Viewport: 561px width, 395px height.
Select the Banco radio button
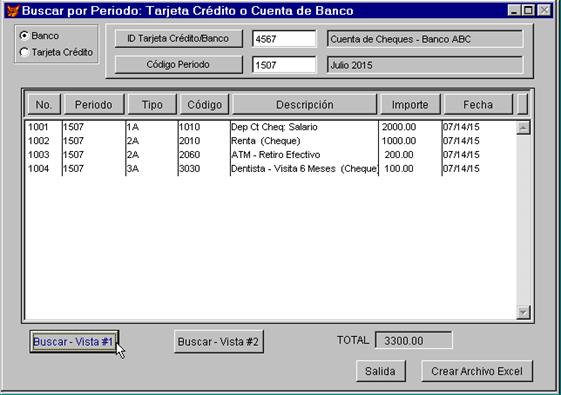(x=24, y=36)
